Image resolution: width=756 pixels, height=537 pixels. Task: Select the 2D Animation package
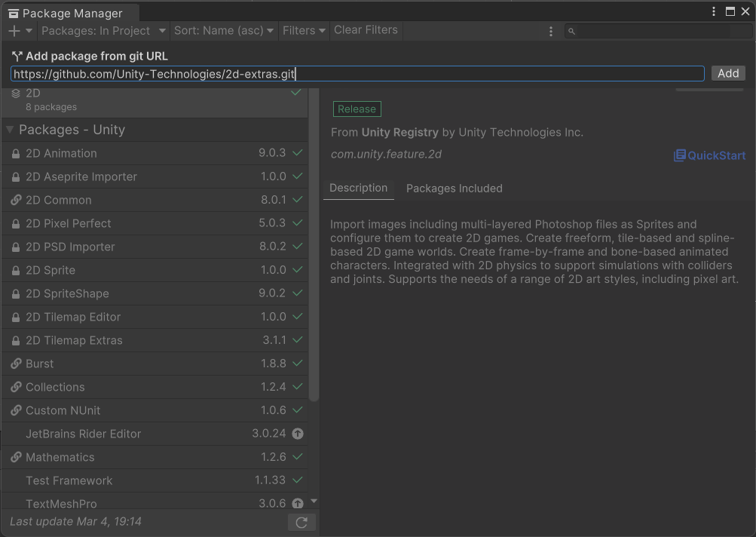155,153
